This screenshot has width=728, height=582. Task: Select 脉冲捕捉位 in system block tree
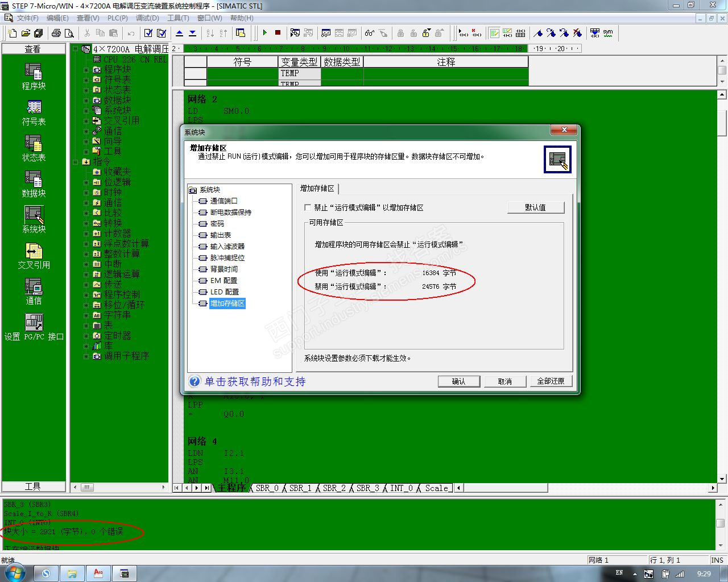point(227,257)
